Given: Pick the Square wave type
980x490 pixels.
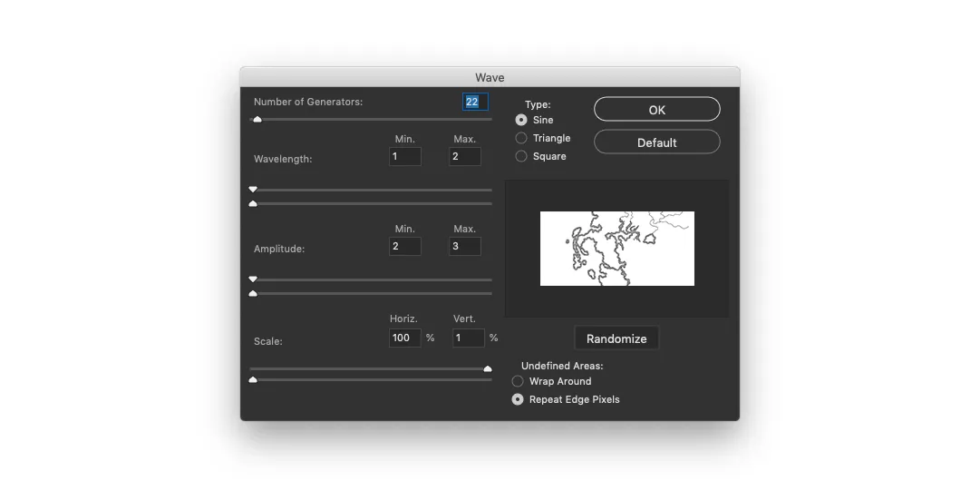Looking at the screenshot, I should tap(521, 156).
